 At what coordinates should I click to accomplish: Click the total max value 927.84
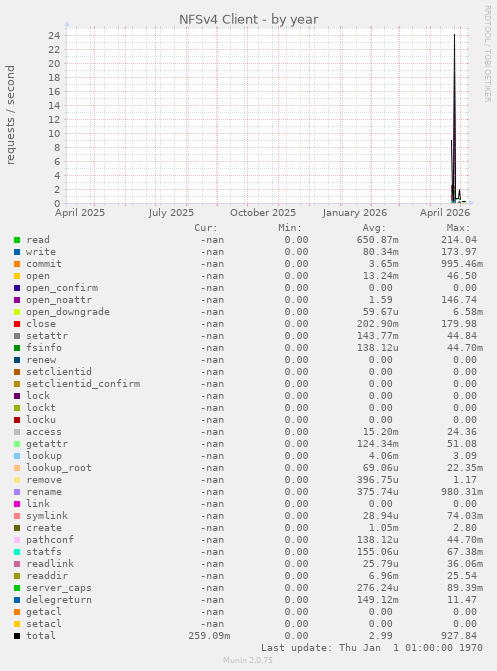(x=459, y=636)
